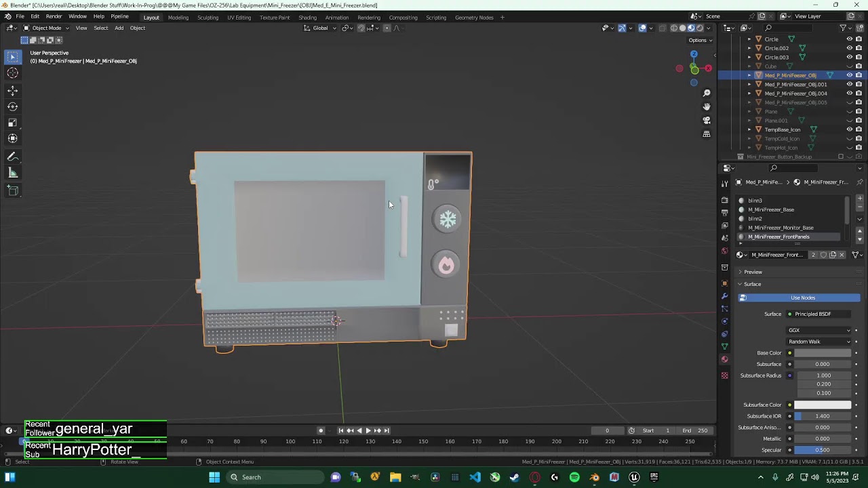868x488 pixels.
Task: Expand Circle object in outliner
Action: tap(749, 39)
